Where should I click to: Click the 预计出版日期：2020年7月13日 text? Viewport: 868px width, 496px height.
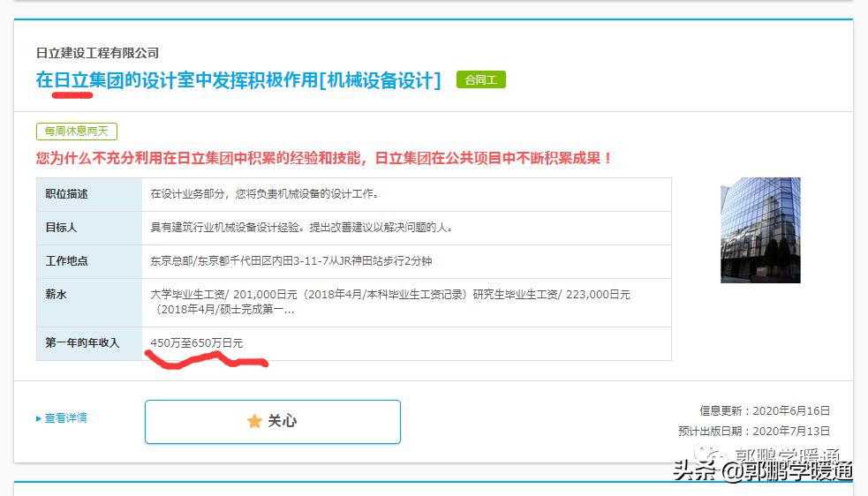pyautogui.click(x=754, y=432)
